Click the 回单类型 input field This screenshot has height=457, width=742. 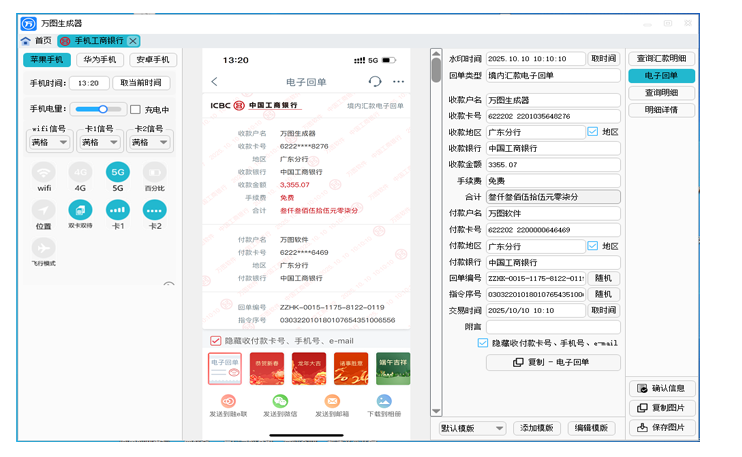coord(553,76)
